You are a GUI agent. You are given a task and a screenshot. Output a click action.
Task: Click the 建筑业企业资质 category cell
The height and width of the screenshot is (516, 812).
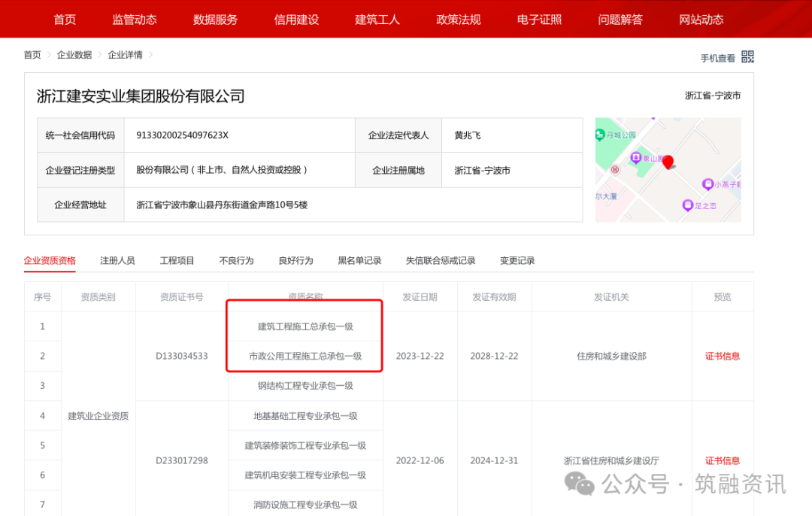(98, 415)
